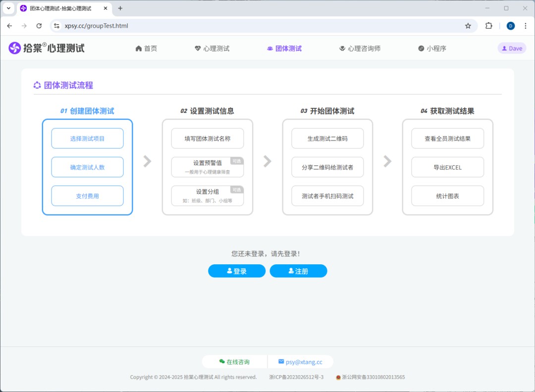
Task: Click the 03 开始团体测试 heading
Action: [x=327, y=111]
